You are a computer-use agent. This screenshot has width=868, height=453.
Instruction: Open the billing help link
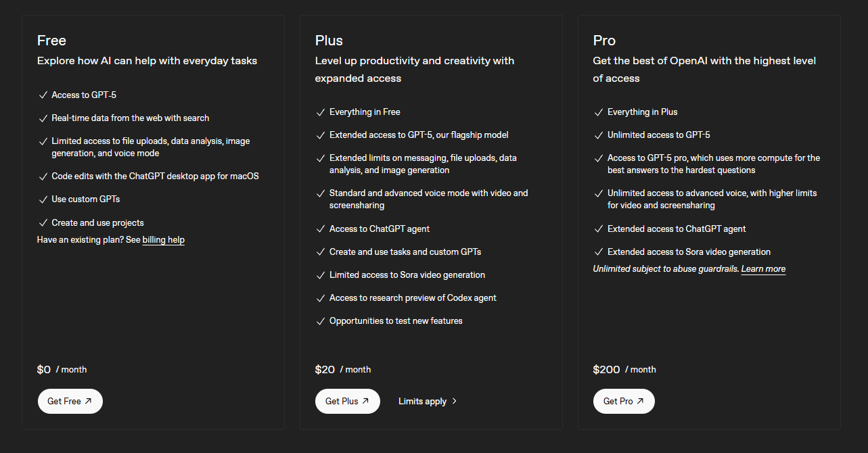pos(163,240)
